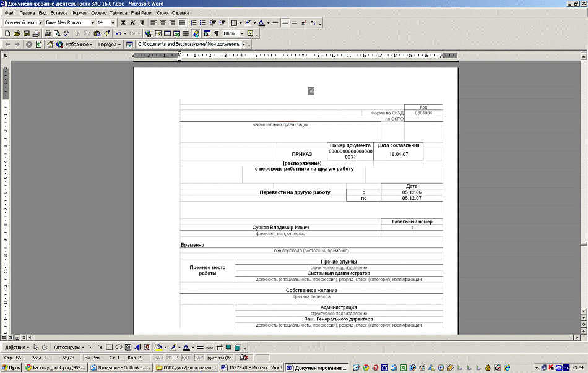Center align text icon
Screen dimensions: 588x373
click(x=162, y=23)
